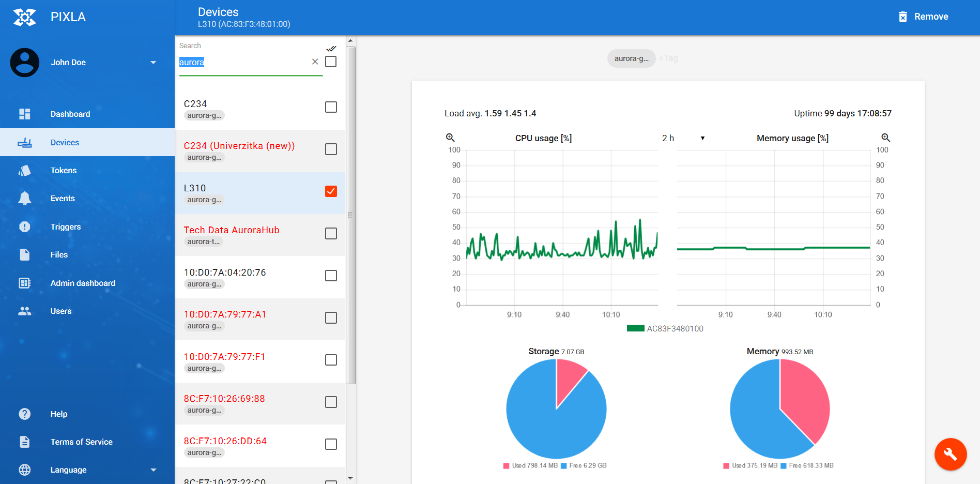Image resolution: width=980 pixels, height=484 pixels.
Task: Click the Remove button label
Action: tap(931, 17)
